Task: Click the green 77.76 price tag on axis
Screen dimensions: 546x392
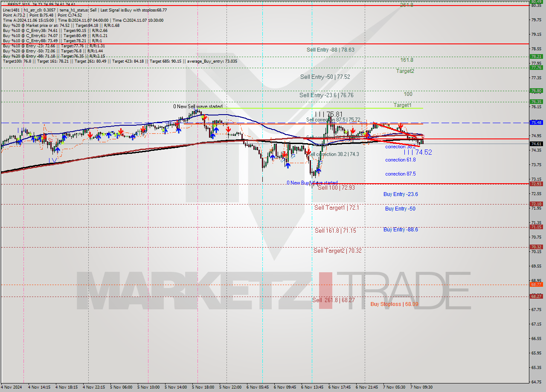Action: pos(536,67)
